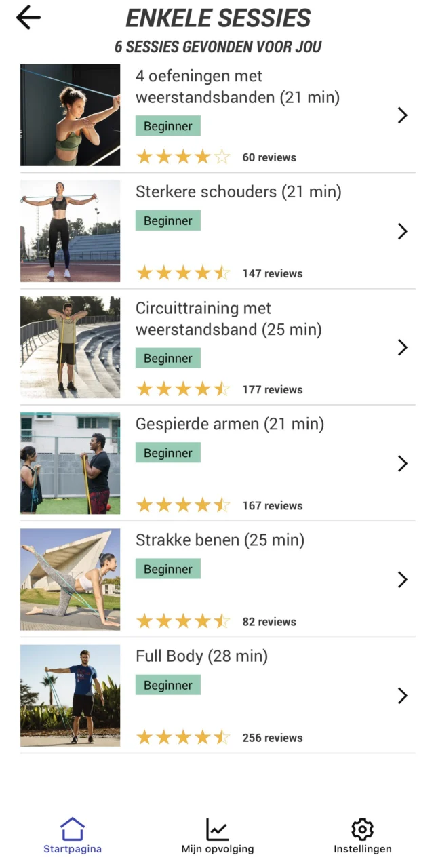Screen dimensions: 436x868
Task: Open the Mijn opvolging chart icon
Action: (x=217, y=829)
